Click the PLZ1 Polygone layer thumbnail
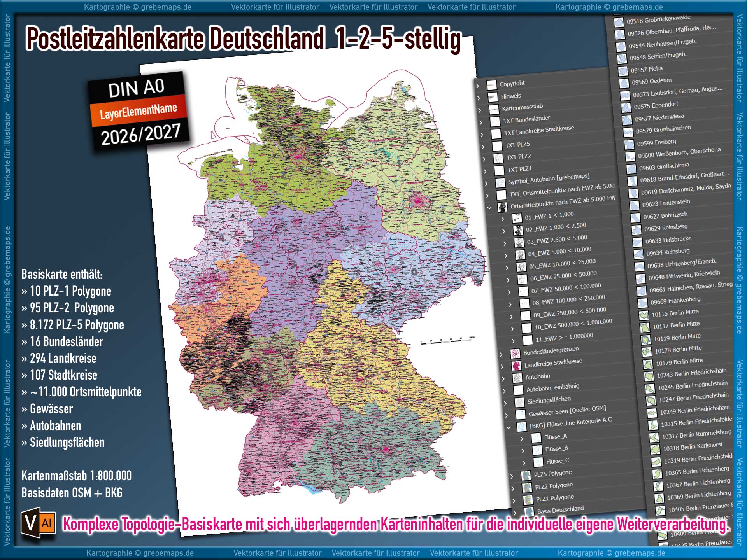The image size is (747, 560). pyautogui.click(x=528, y=500)
